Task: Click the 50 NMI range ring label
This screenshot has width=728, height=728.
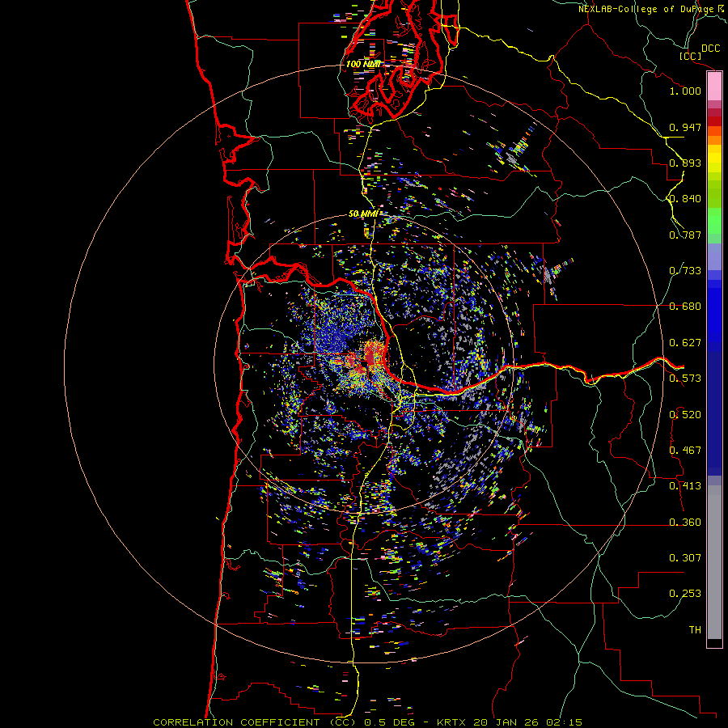Action: tap(363, 214)
